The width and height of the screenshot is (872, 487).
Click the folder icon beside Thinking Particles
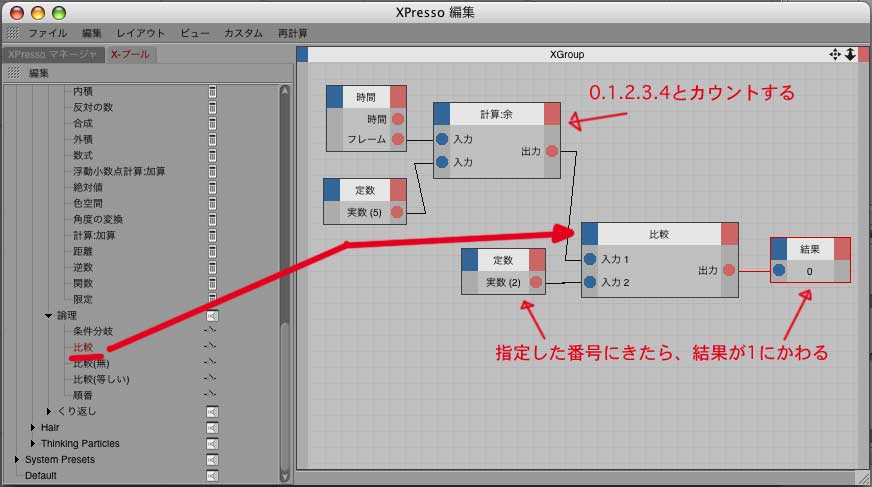(212, 444)
